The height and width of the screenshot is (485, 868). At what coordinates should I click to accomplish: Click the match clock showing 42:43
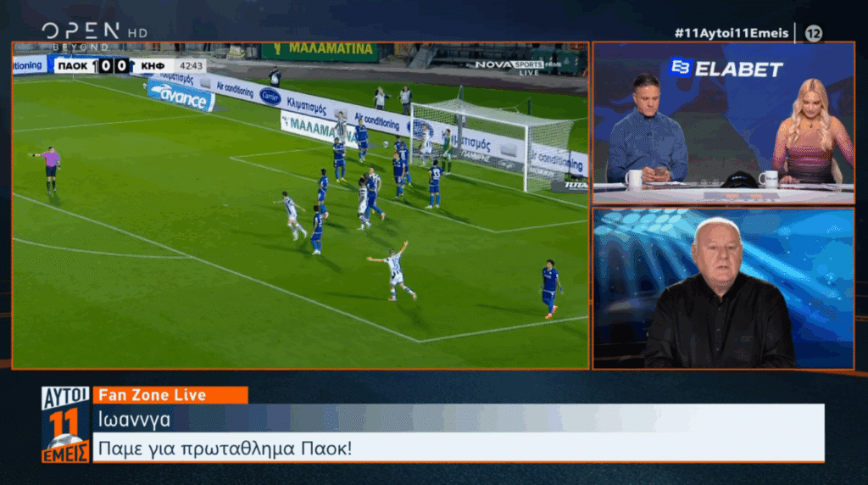[191, 66]
